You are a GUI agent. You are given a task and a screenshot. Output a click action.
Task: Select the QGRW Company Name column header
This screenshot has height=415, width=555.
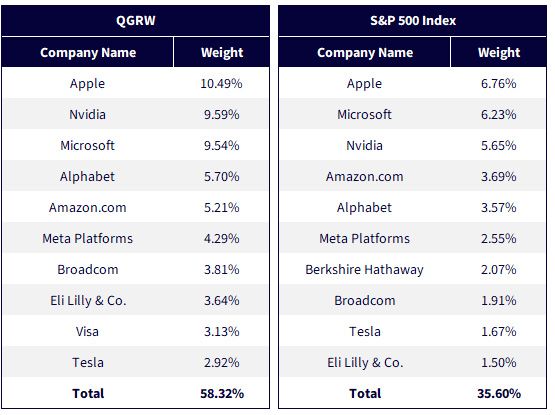click(x=88, y=52)
